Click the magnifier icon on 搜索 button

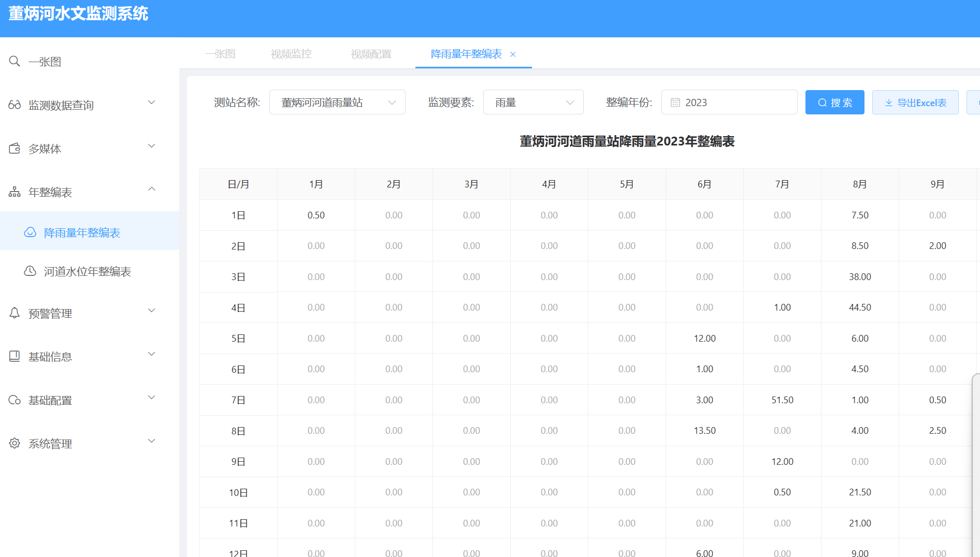[823, 102]
